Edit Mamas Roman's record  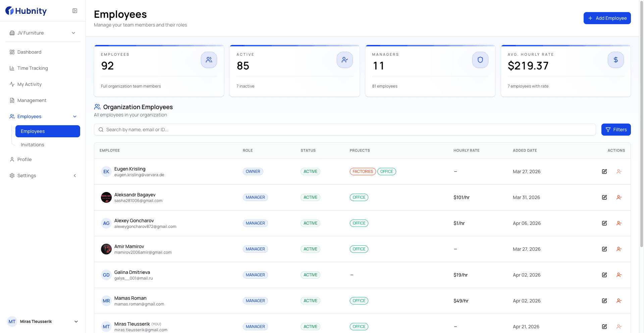pos(604,301)
